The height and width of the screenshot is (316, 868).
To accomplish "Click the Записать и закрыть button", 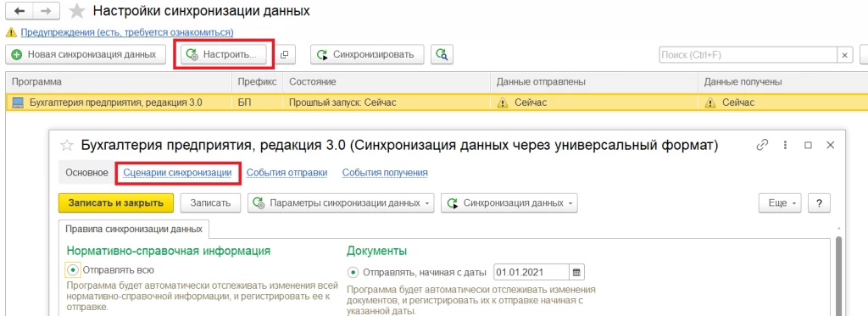I will [x=116, y=202].
